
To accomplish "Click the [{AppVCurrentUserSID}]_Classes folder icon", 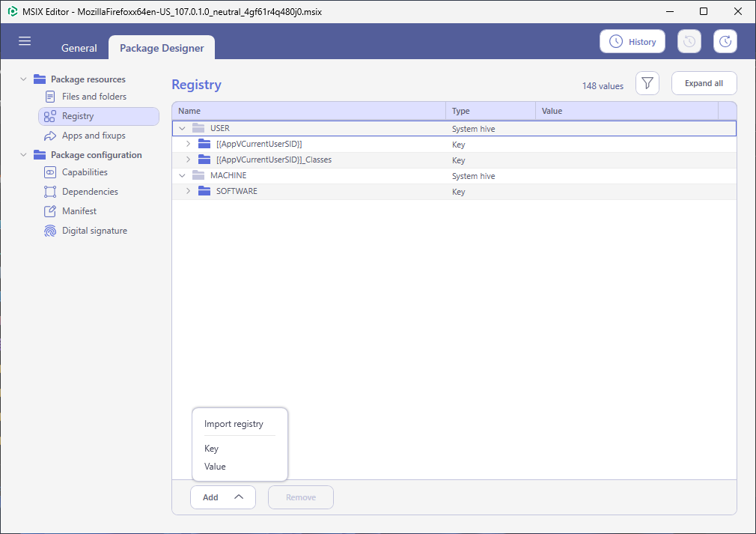I will (x=204, y=160).
